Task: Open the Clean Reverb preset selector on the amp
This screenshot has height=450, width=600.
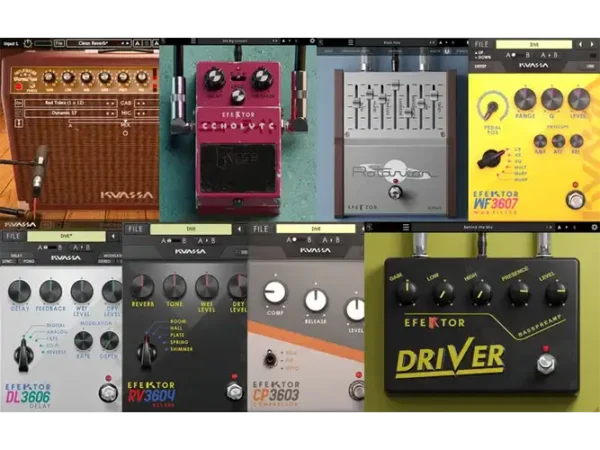Action: coord(99,43)
